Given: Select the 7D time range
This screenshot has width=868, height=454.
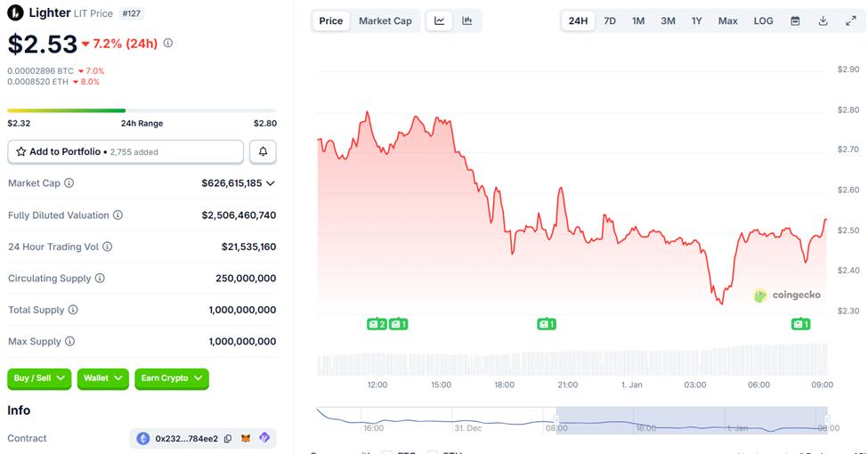Looking at the screenshot, I should click(610, 20).
